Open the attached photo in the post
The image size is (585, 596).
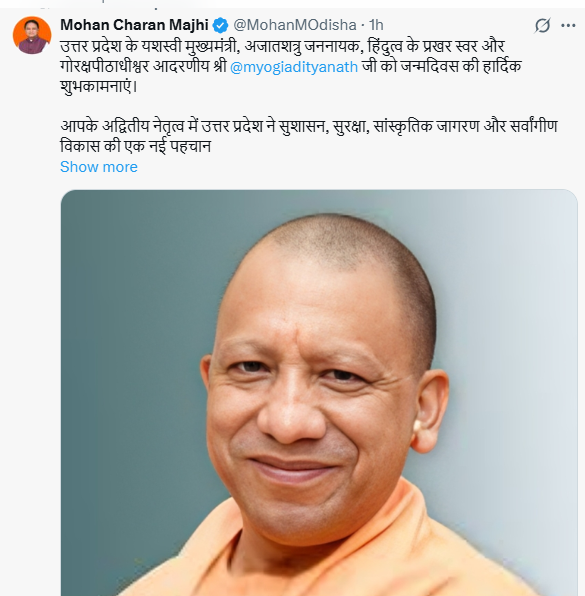319,392
